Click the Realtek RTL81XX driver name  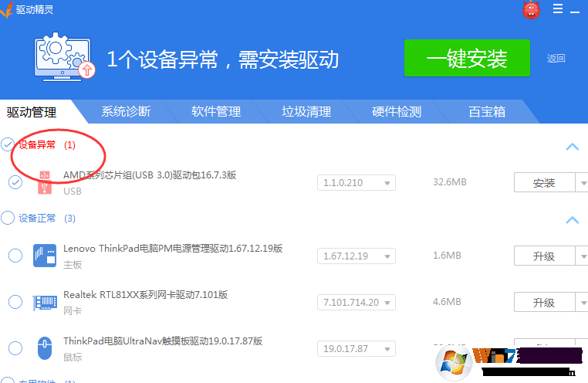coord(146,294)
